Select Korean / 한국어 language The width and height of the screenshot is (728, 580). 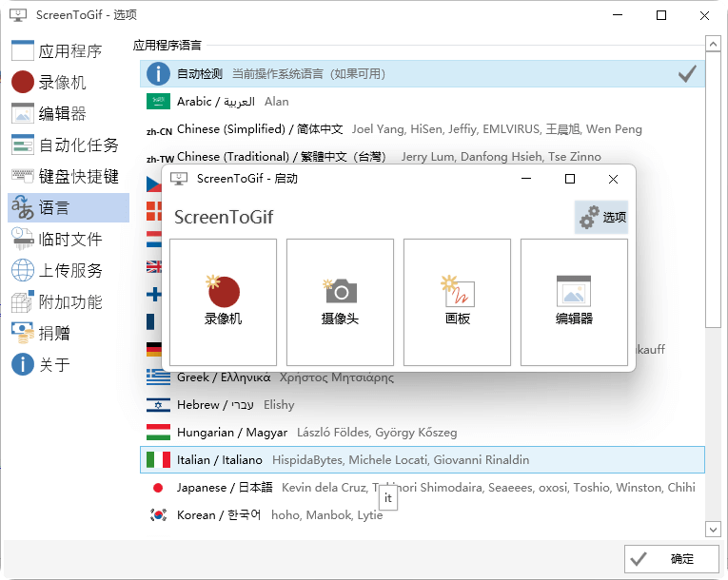coord(422,514)
